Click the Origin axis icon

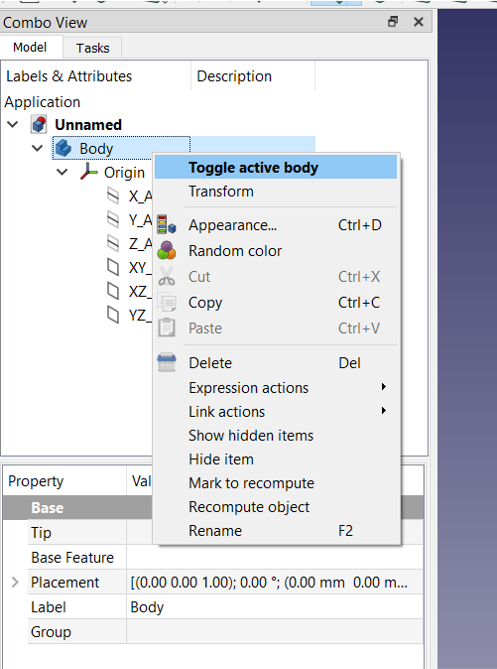88,172
